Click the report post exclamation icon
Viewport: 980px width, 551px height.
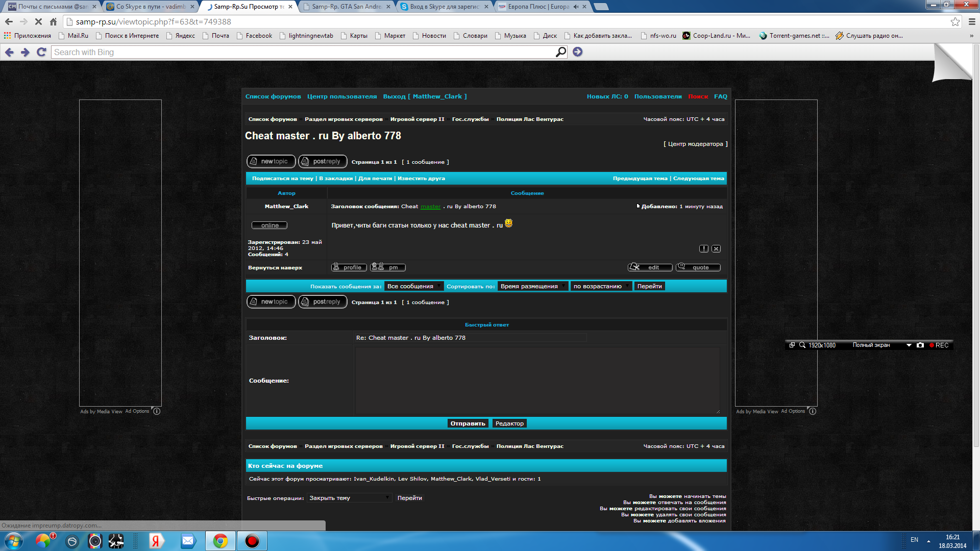pos(704,249)
